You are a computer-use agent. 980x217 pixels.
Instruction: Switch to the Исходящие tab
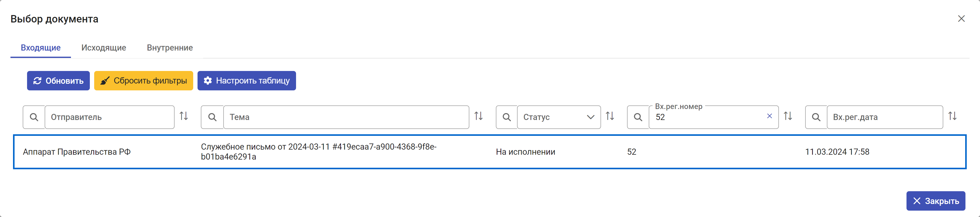tap(104, 47)
